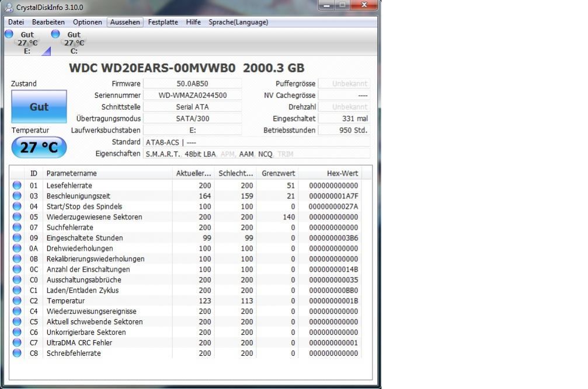Image resolution: width=588 pixels, height=389 pixels.
Task: Click the status icon for Lesefehlerrate
Action: [17, 185]
